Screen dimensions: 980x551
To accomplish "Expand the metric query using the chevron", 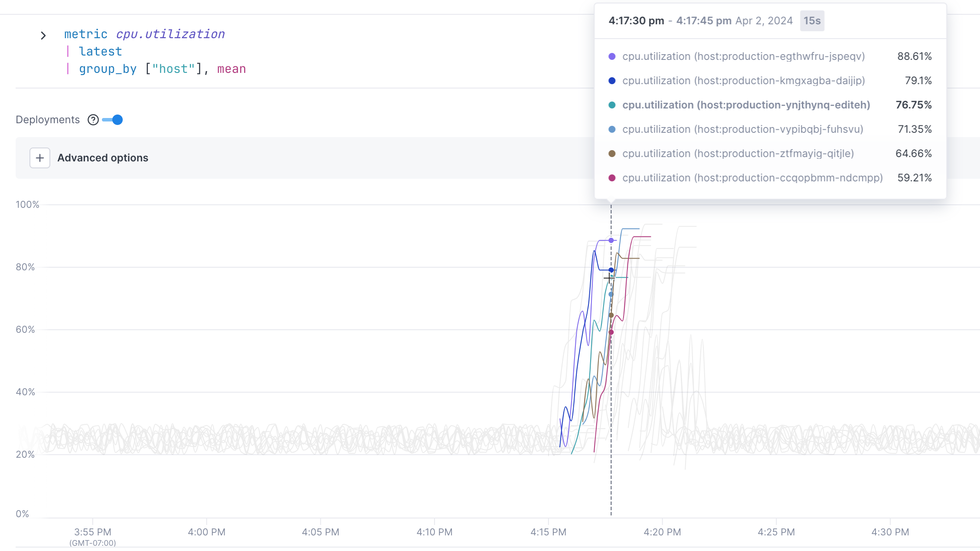I will click(43, 35).
